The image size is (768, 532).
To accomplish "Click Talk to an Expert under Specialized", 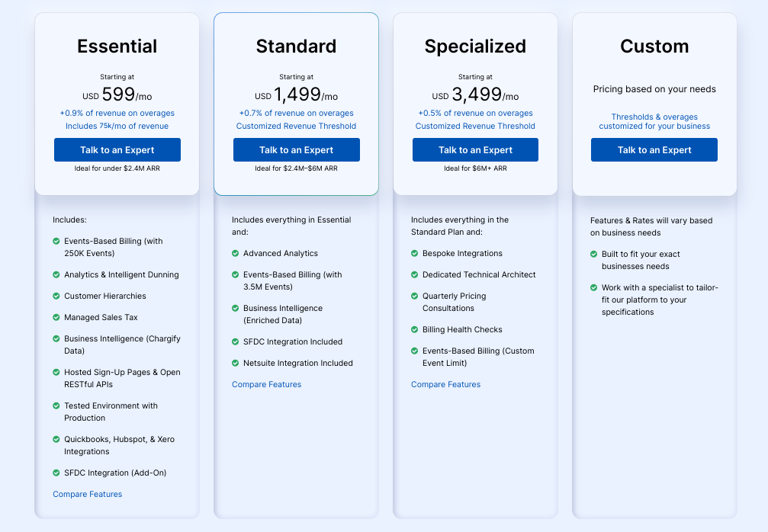I will coord(475,149).
